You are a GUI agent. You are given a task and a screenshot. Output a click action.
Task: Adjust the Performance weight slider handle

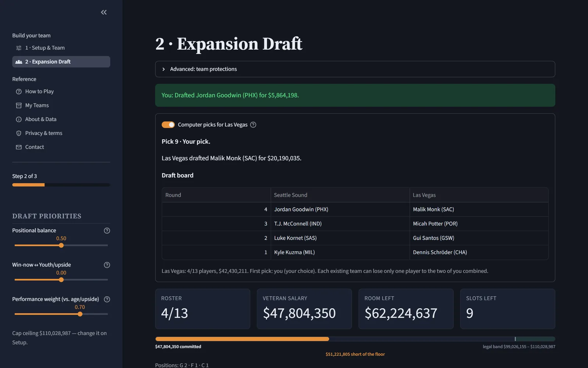(80, 314)
